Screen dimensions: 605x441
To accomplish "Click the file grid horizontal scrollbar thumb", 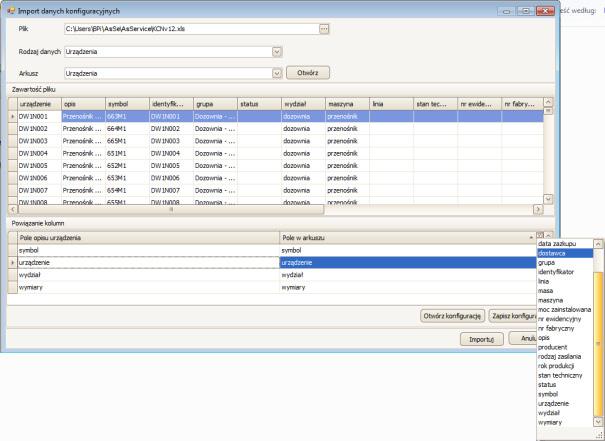I will [171, 209].
